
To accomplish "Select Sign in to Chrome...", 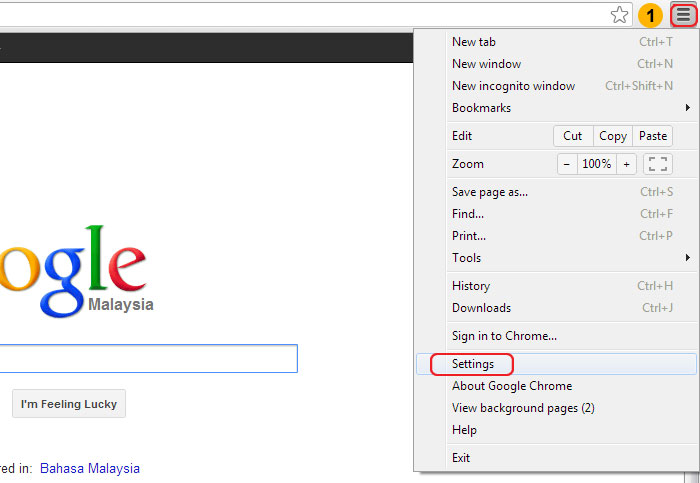I will click(x=556, y=336).
